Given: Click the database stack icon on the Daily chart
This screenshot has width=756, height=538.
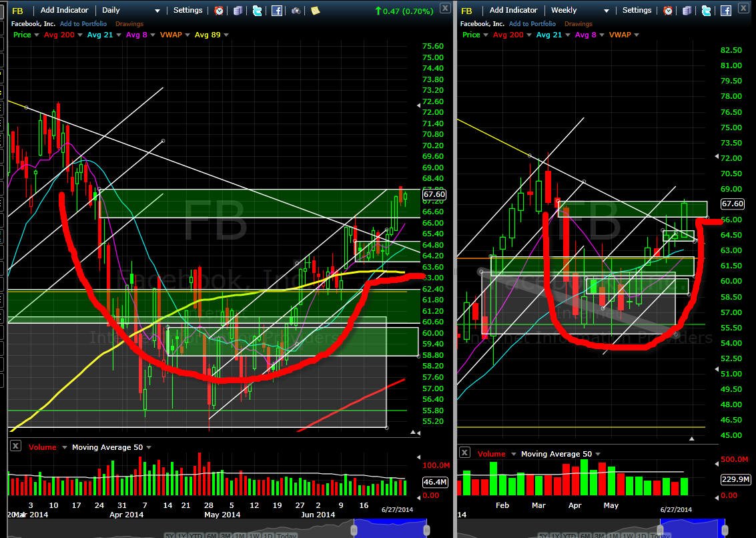Looking at the screenshot, I should click(238, 10).
